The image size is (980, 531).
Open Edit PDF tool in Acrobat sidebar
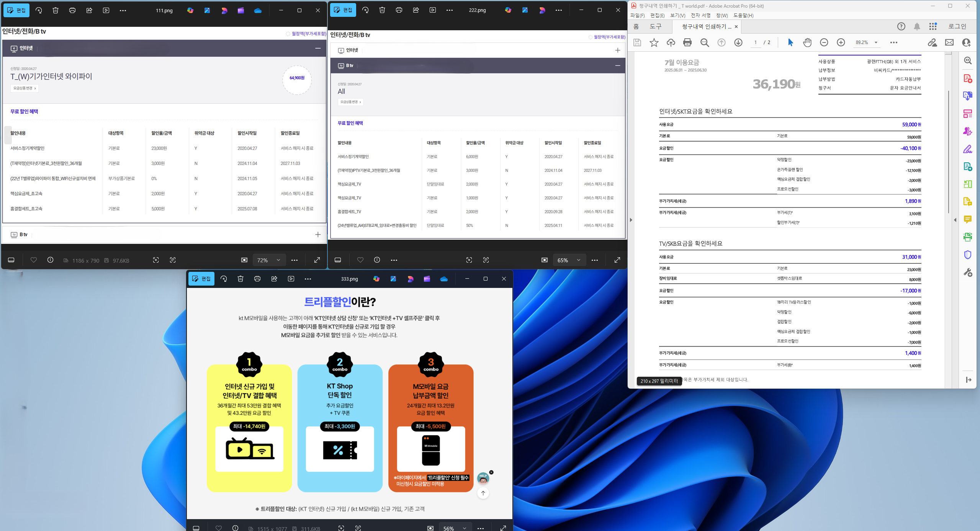pos(968,114)
